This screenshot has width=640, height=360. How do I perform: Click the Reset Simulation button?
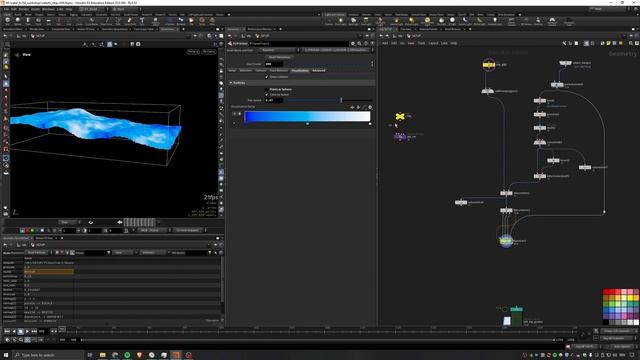click(280, 57)
